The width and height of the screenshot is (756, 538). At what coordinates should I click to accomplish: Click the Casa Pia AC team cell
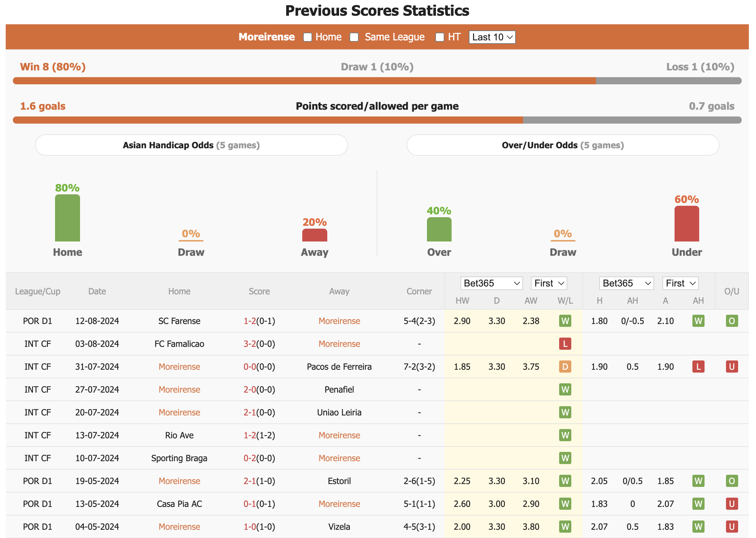pyautogui.click(x=179, y=504)
